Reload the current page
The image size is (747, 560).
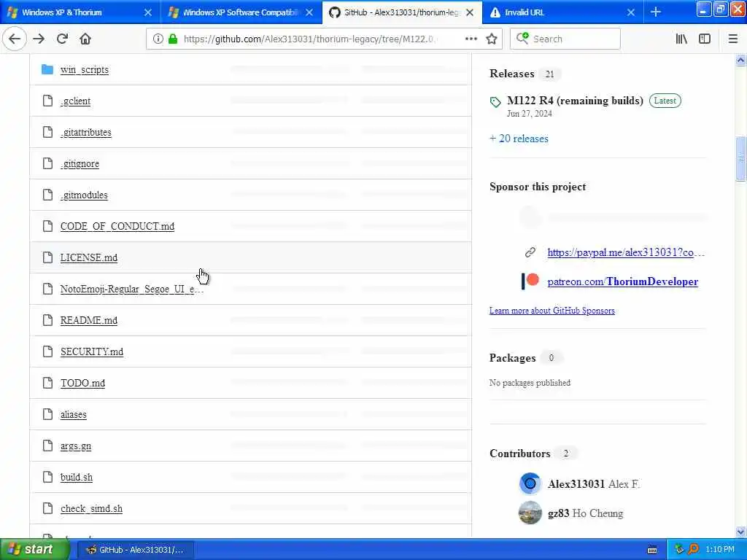coord(63,39)
